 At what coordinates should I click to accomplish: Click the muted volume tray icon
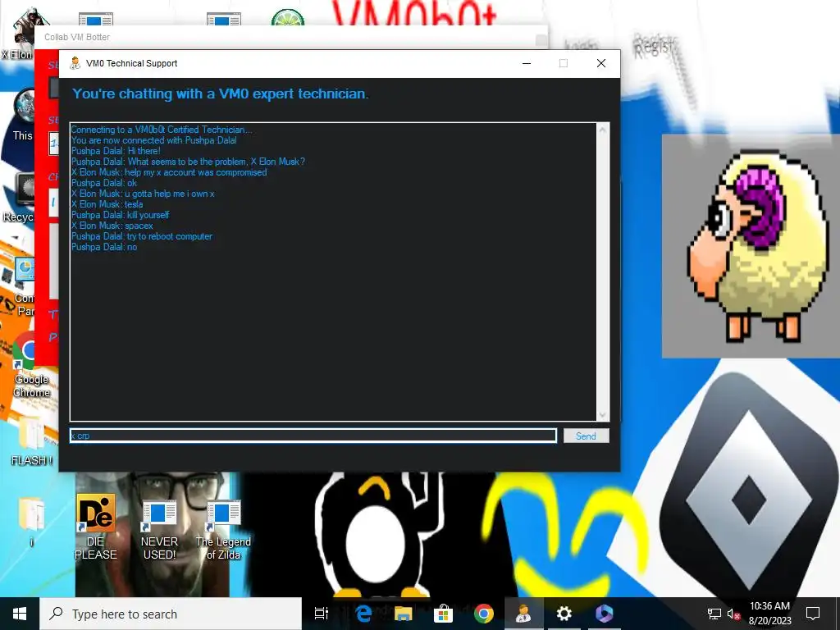pos(733,614)
